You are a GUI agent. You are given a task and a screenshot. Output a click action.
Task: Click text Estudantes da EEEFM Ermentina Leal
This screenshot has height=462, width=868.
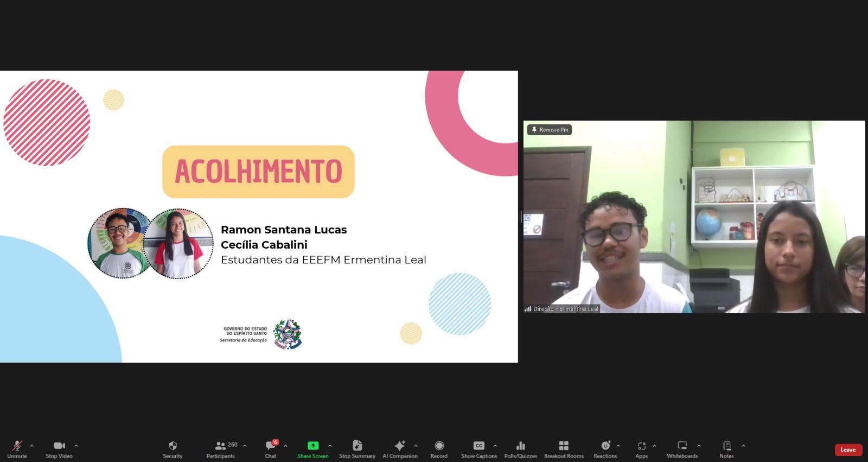323,260
